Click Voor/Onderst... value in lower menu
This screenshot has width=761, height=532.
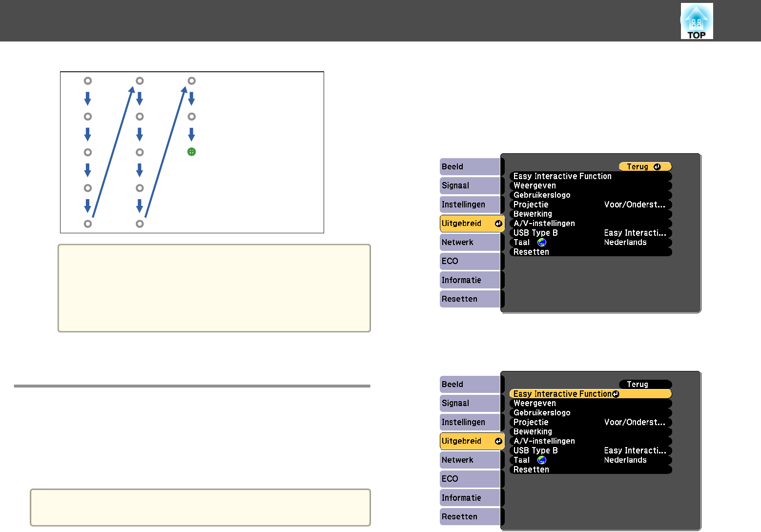pos(635,422)
